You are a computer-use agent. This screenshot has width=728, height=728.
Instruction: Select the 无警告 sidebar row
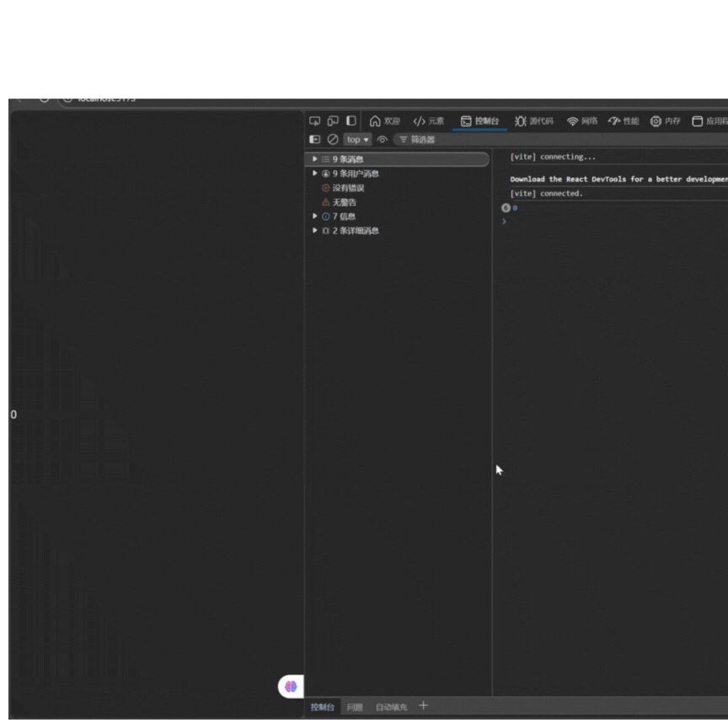tap(397, 202)
